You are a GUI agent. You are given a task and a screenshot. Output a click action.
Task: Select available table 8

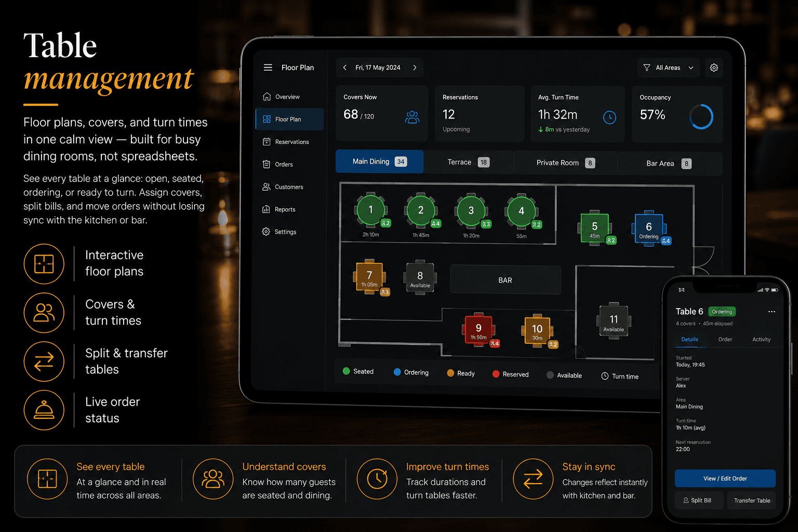pyautogui.click(x=420, y=277)
